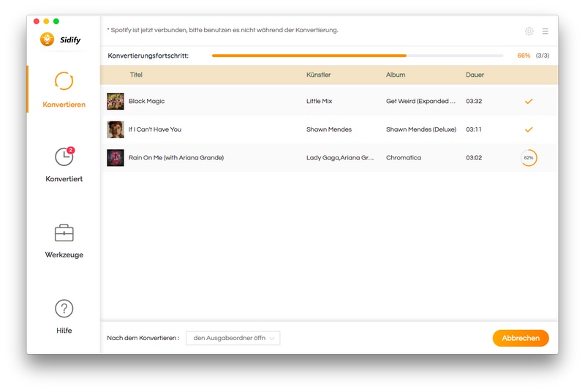Screen dimensions: 585x392
Task: Click the red badge on Konvertiert icon
Action: [70, 150]
